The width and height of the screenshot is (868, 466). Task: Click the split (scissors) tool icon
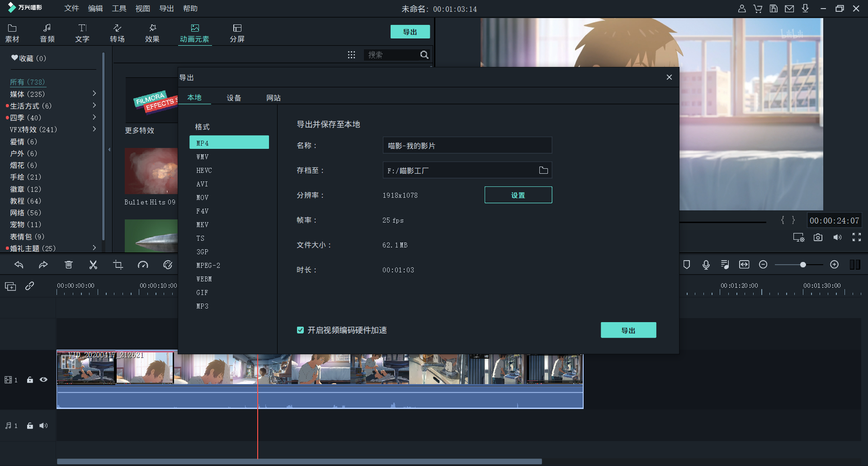click(x=93, y=265)
